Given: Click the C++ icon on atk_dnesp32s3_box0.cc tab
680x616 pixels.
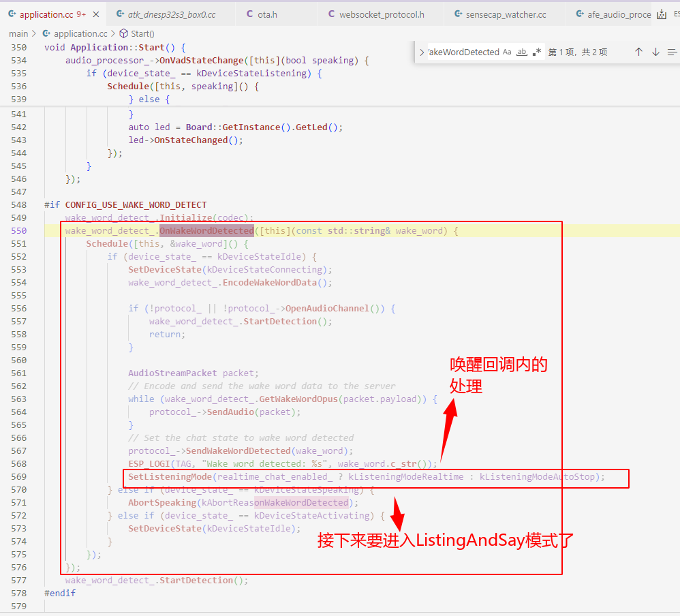Looking at the screenshot, I should [120, 14].
